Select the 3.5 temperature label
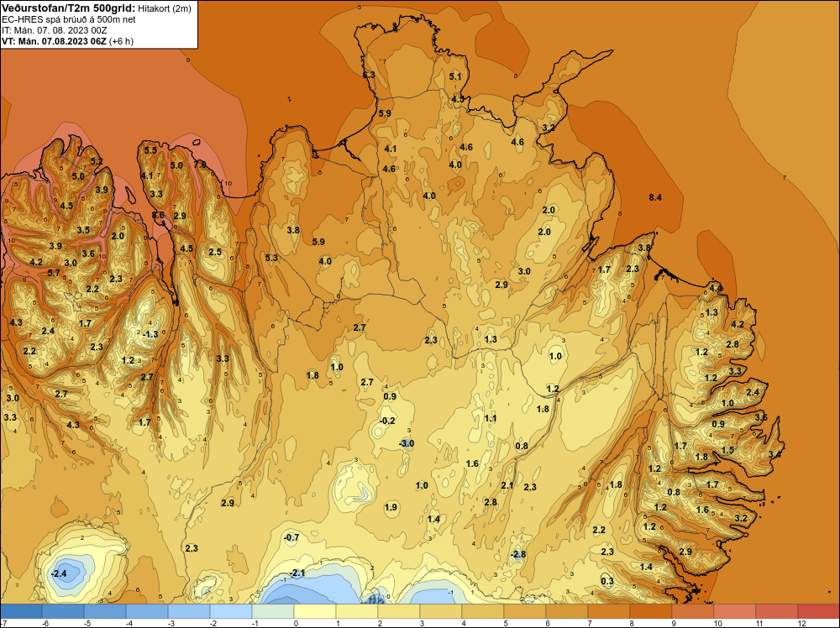The image size is (840, 628). pos(83,230)
